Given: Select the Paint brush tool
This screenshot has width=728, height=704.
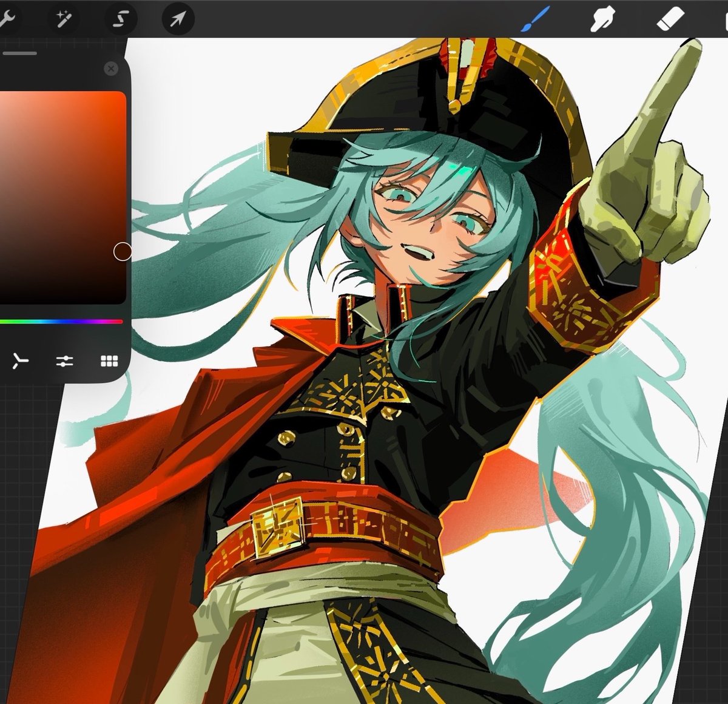Looking at the screenshot, I should pyautogui.click(x=536, y=19).
